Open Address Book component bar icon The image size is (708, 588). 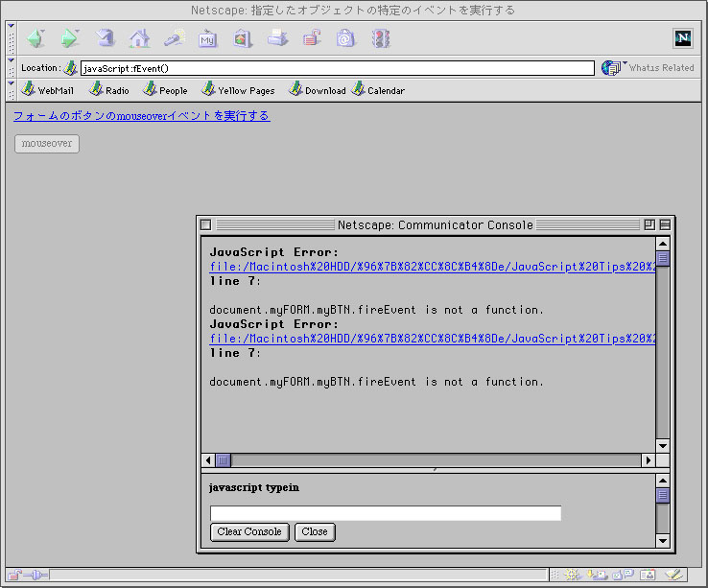pyautogui.click(x=648, y=575)
